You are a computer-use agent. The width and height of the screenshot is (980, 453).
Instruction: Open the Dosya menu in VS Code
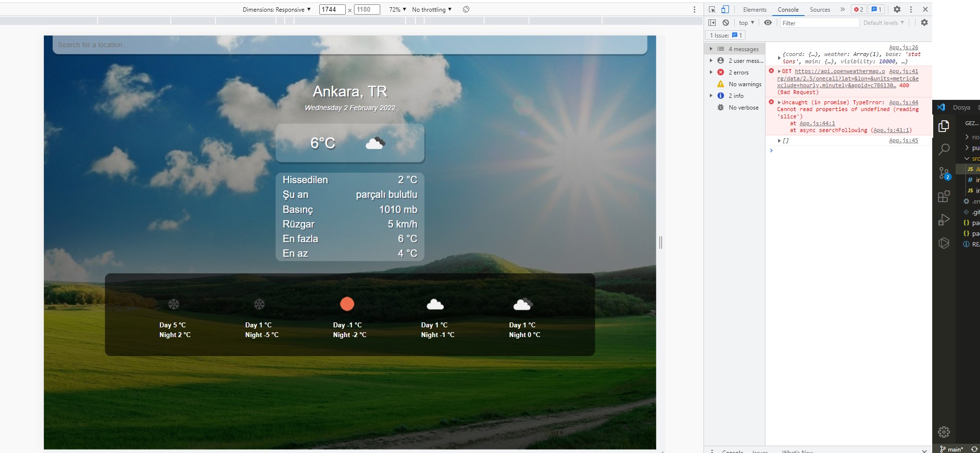961,108
